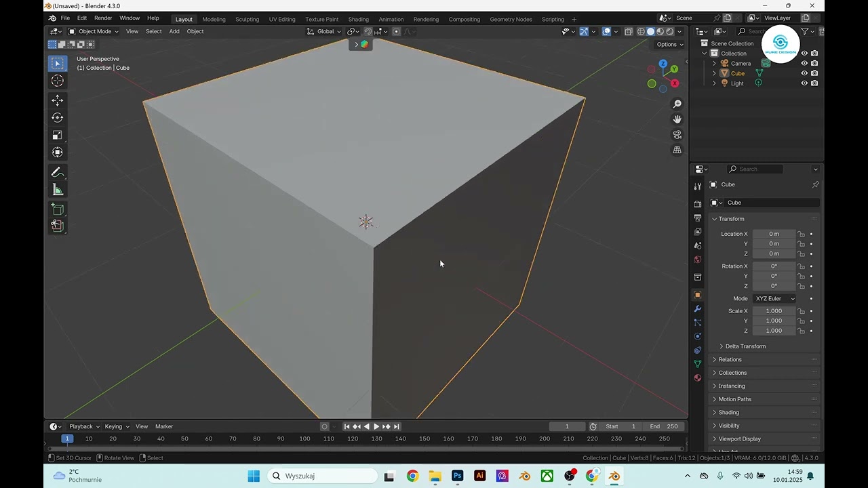Screen dimensions: 868x488
Task: Select the Cursor tool in the toolbar
Action: pyautogui.click(x=58, y=81)
